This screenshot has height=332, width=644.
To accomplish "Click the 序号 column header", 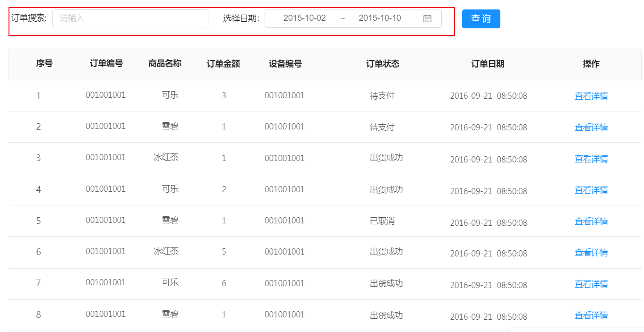I will (x=44, y=64).
